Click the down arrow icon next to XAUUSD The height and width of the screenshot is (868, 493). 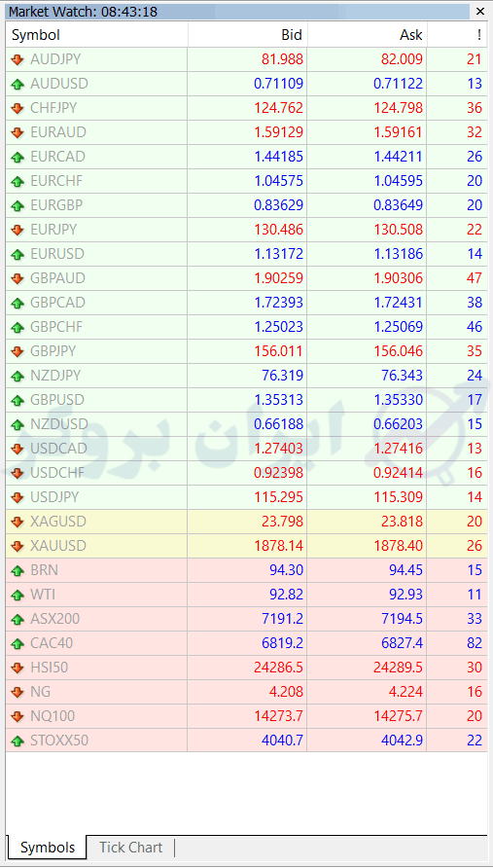click(x=18, y=546)
